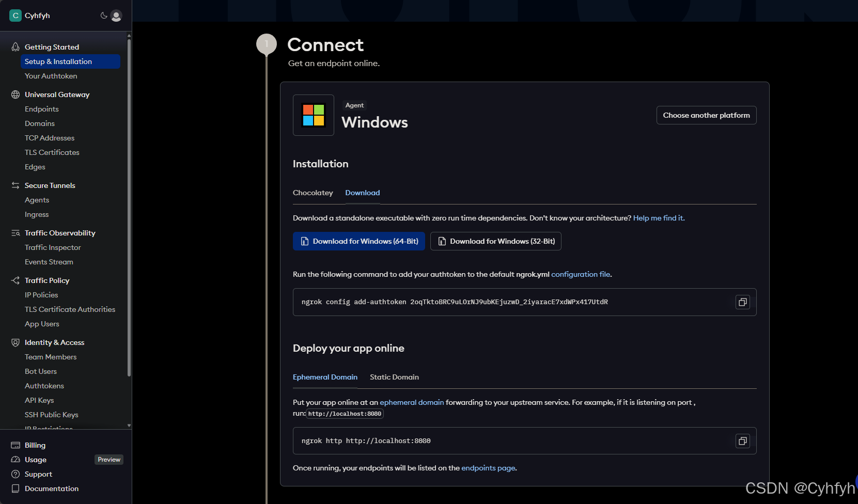Toggle dark mode moon icon
Viewport: 858px width, 504px height.
click(x=104, y=15)
